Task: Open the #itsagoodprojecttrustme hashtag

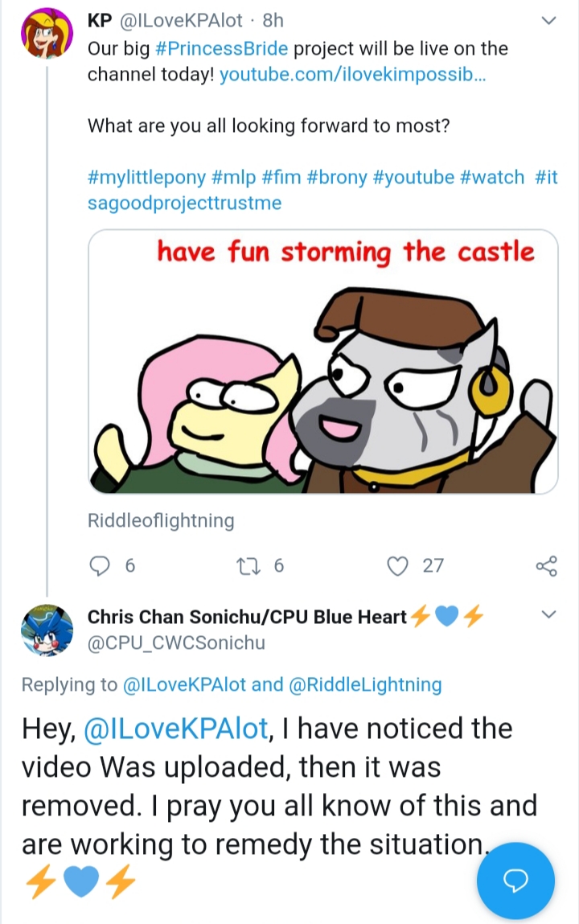Action: click(184, 203)
